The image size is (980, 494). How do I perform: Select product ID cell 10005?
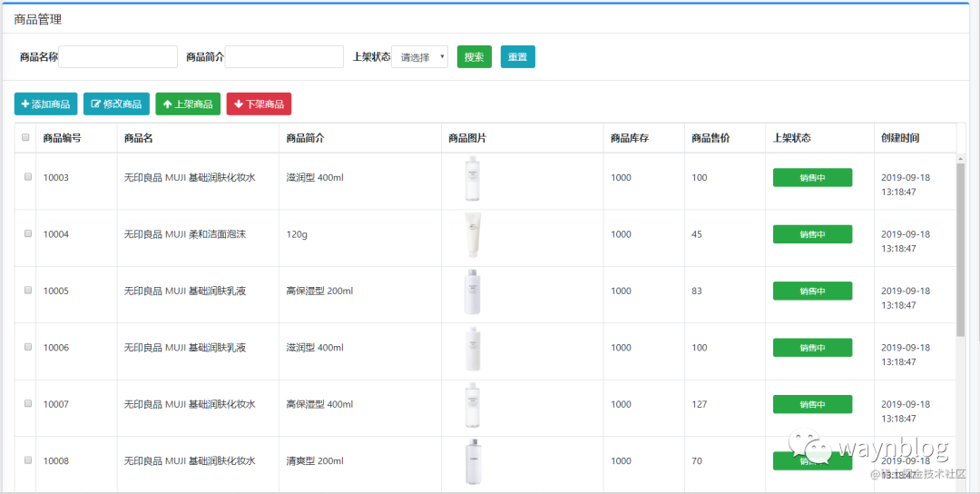tap(55, 291)
